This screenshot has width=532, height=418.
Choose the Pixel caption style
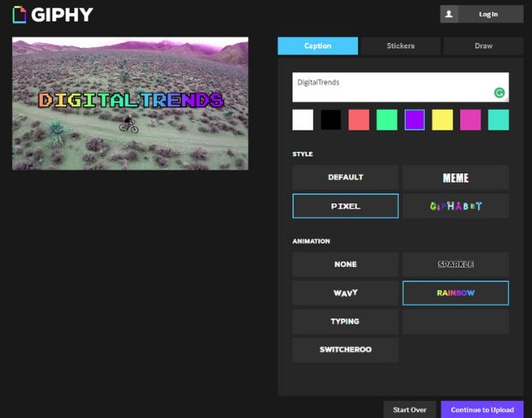point(346,206)
